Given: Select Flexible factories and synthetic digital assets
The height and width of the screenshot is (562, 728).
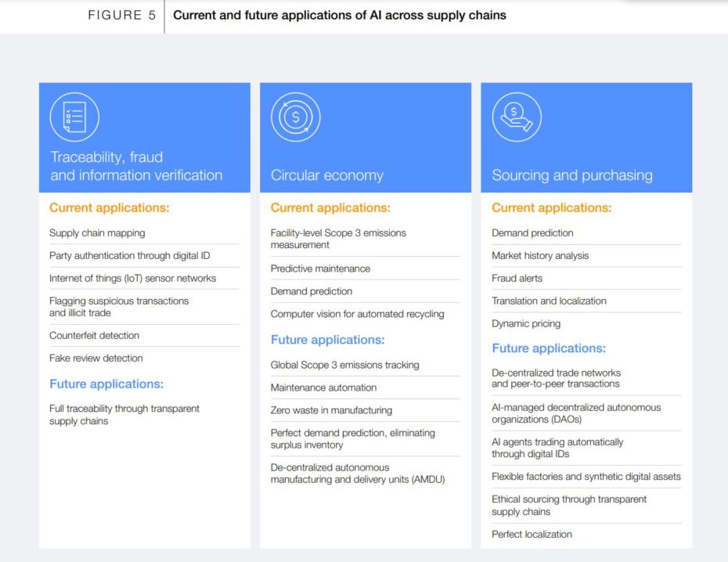Looking at the screenshot, I should [x=586, y=476].
